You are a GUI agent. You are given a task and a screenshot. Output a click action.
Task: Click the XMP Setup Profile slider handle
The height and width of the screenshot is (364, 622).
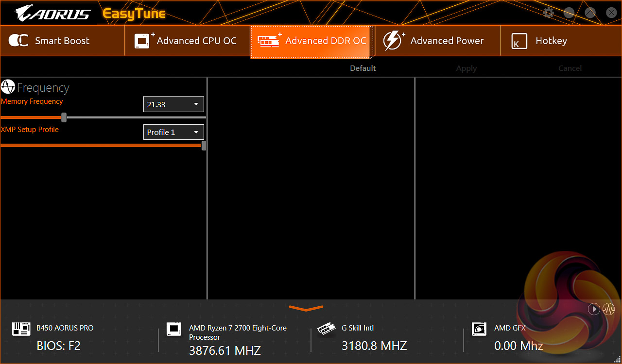204,145
